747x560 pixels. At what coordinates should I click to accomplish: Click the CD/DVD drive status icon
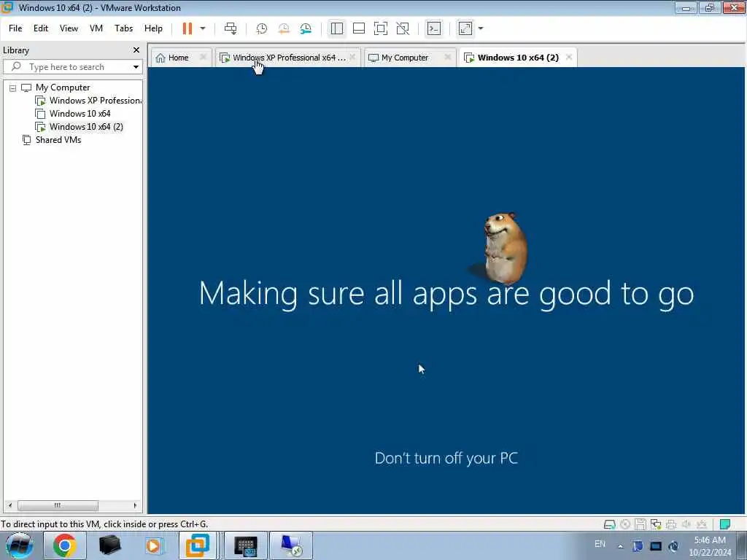(625, 524)
